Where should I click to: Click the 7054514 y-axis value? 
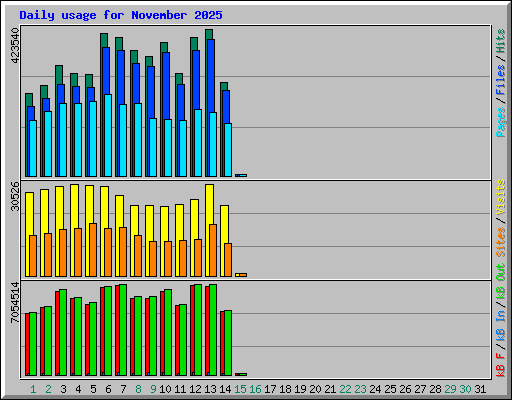tap(15, 303)
